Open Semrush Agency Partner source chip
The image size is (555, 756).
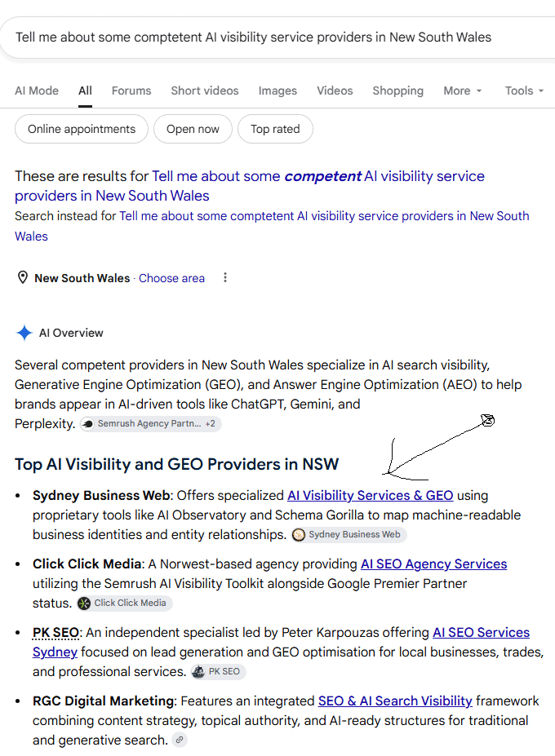[150, 424]
